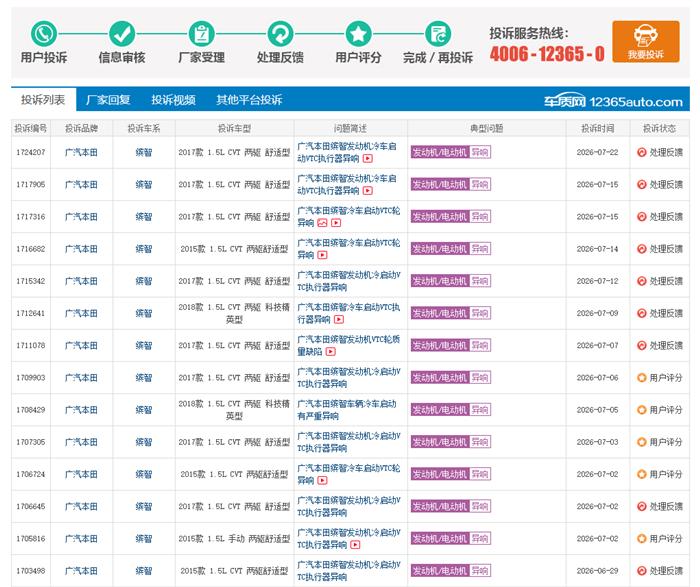Click the 完成/再投诉 document icon
Viewport: 700px width, 587px height.
coord(438,34)
